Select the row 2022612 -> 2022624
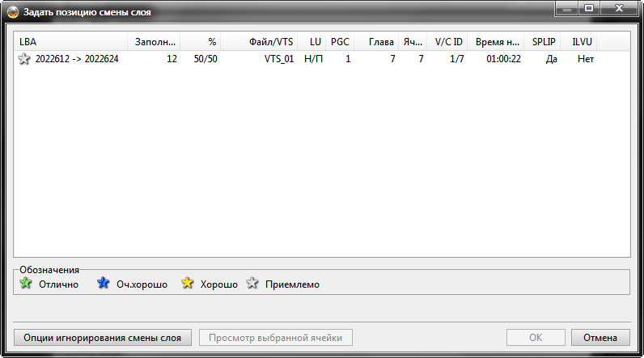 (306, 59)
